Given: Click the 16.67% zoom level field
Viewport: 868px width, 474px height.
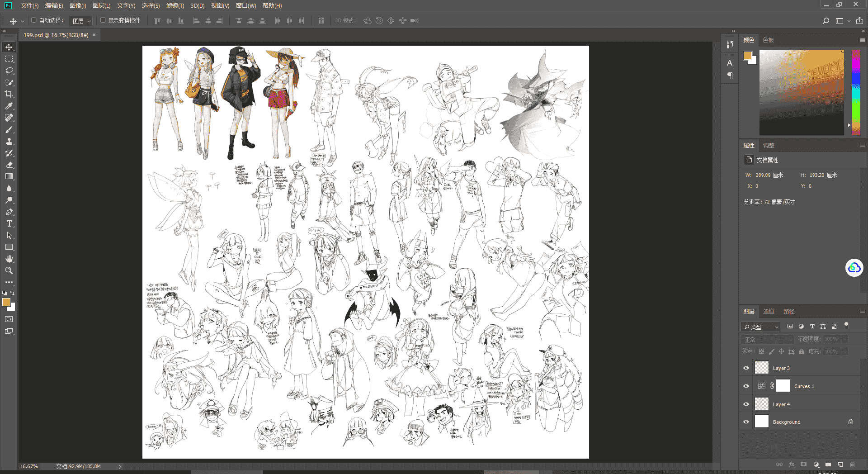Looking at the screenshot, I should (29, 466).
